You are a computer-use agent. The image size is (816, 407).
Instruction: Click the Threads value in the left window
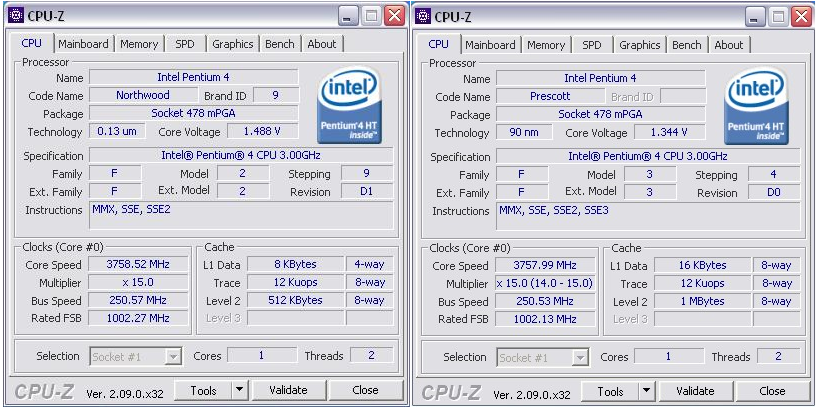click(372, 355)
